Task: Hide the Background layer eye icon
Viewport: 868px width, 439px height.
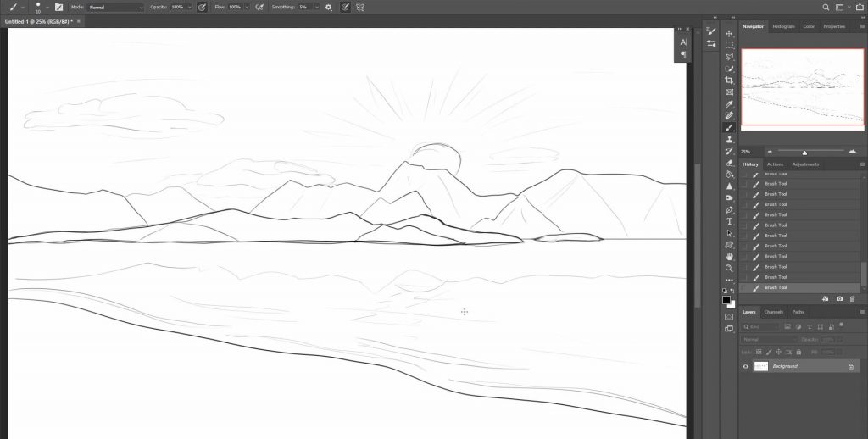Action: pos(746,366)
